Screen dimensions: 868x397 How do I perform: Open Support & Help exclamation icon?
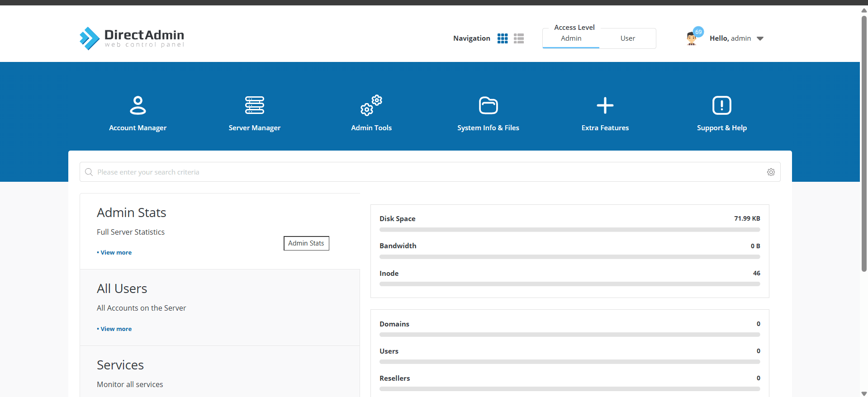coord(721,105)
